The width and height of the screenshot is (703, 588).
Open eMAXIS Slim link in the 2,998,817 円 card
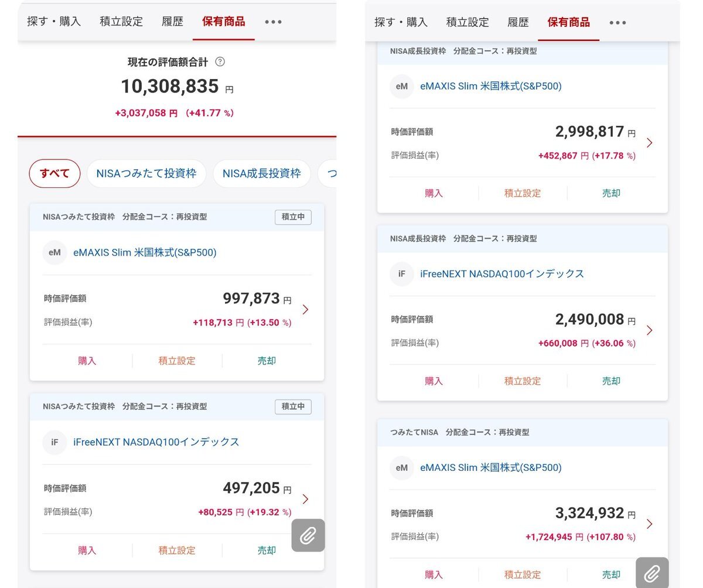(x=491, y=86)
